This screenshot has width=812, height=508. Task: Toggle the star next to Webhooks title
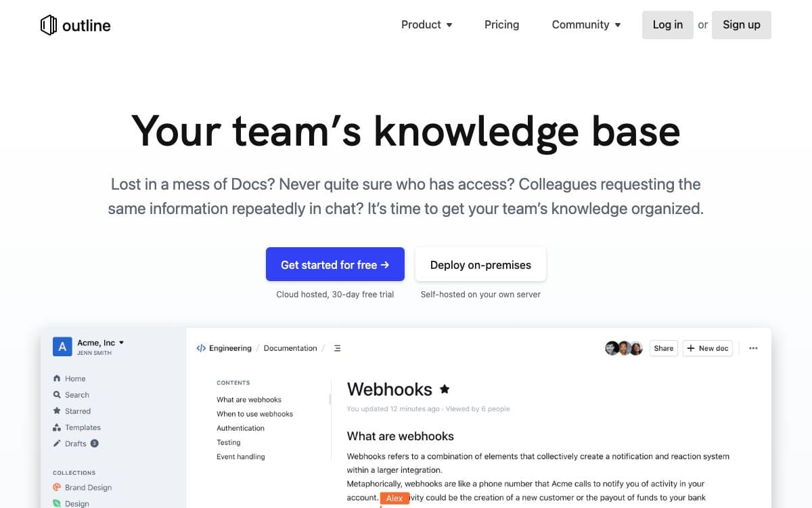(445, 389)
